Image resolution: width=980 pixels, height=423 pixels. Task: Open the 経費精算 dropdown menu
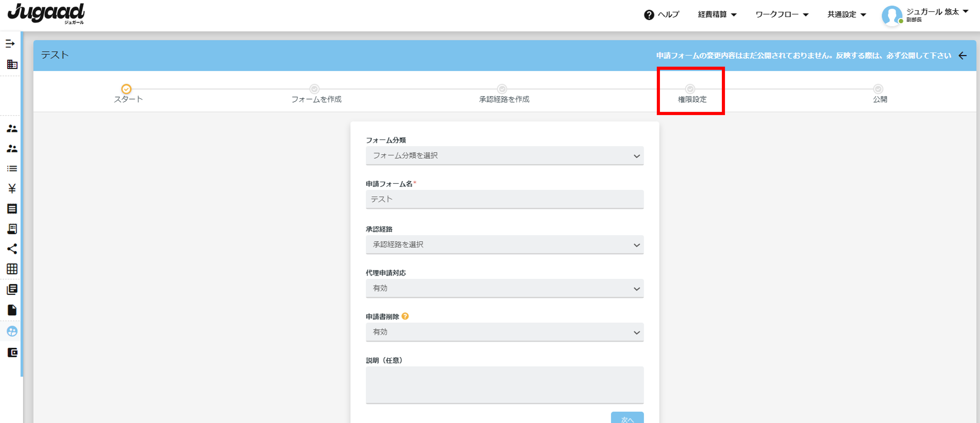click(x=717, y=14)
